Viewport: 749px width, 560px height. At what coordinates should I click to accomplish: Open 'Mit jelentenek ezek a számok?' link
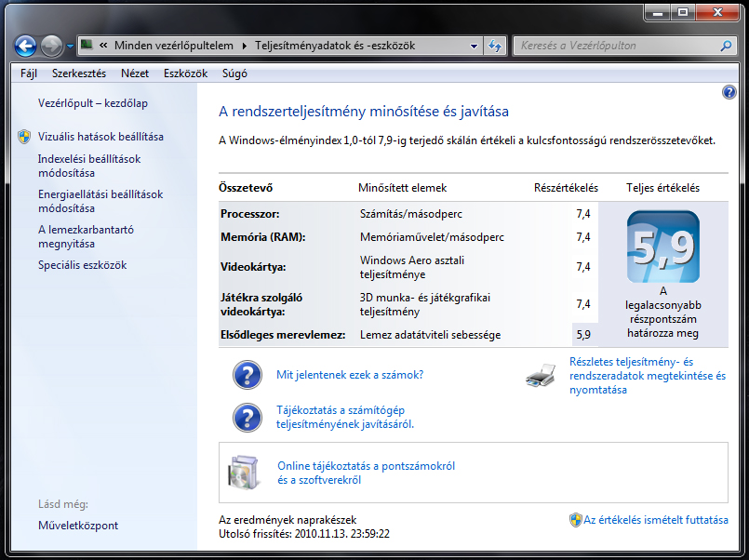coord(350,375)
